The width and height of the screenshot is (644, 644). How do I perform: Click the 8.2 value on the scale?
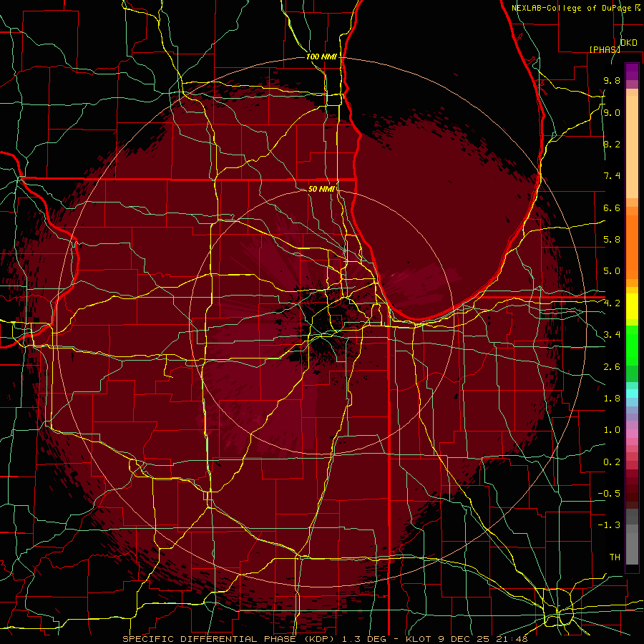coord(612,144)
